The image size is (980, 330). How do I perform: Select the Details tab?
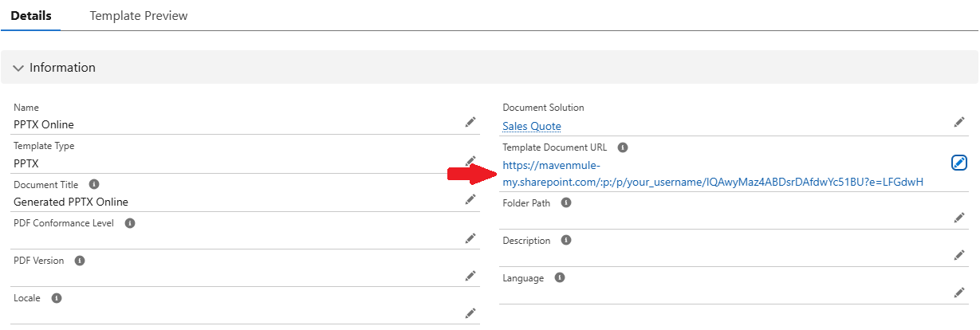(x=31, y=16)
